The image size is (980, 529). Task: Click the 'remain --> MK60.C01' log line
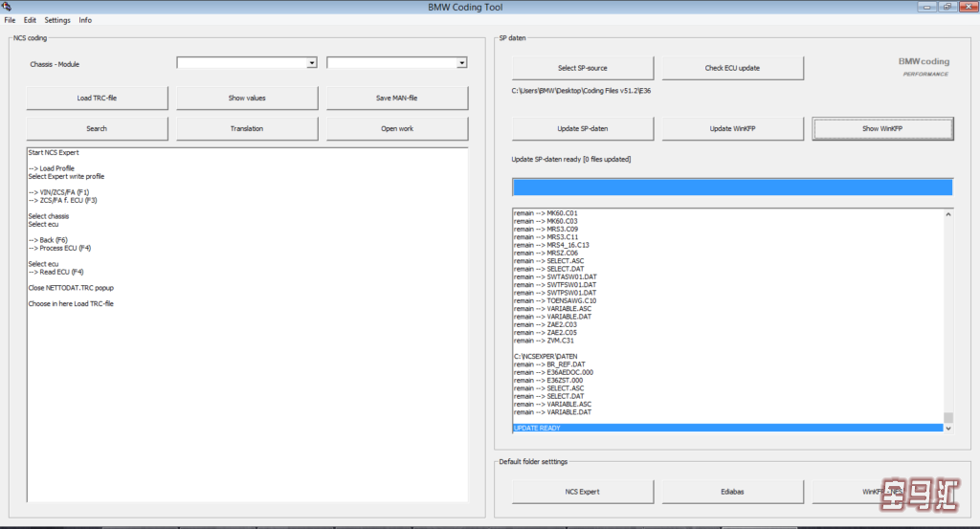[546, 213]
